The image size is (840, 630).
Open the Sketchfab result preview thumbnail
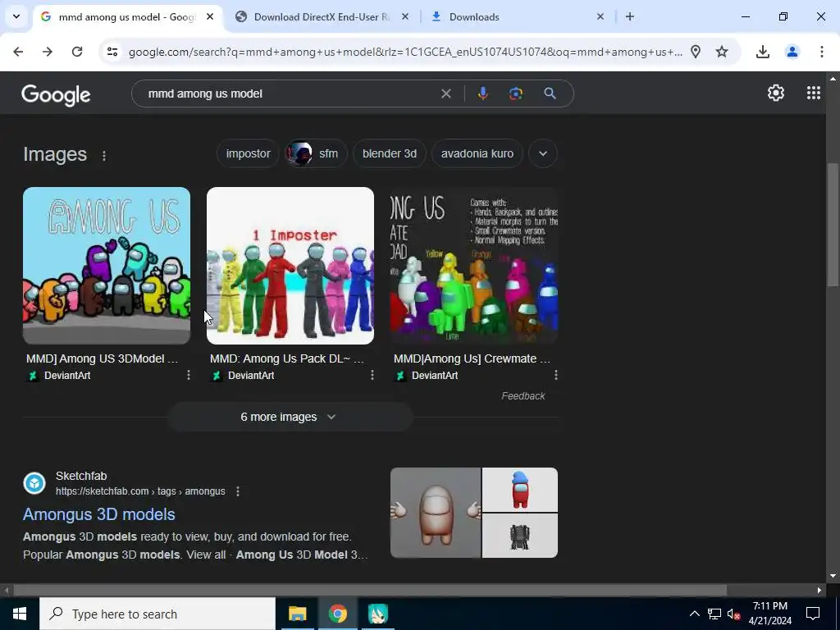pyautogui.click(x=474, y=513)
